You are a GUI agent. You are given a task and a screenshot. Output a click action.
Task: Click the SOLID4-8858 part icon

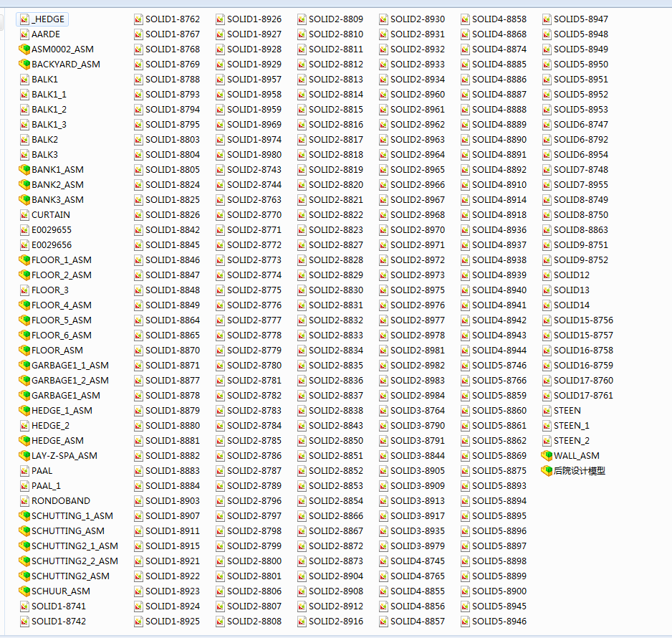click(x=466, y=19)
